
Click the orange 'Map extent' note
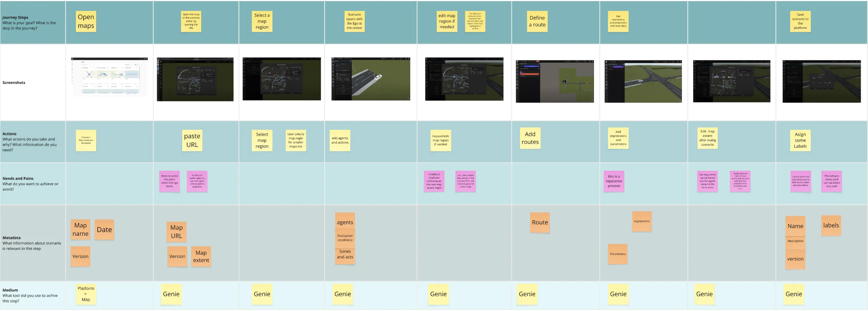coord(201,256)
